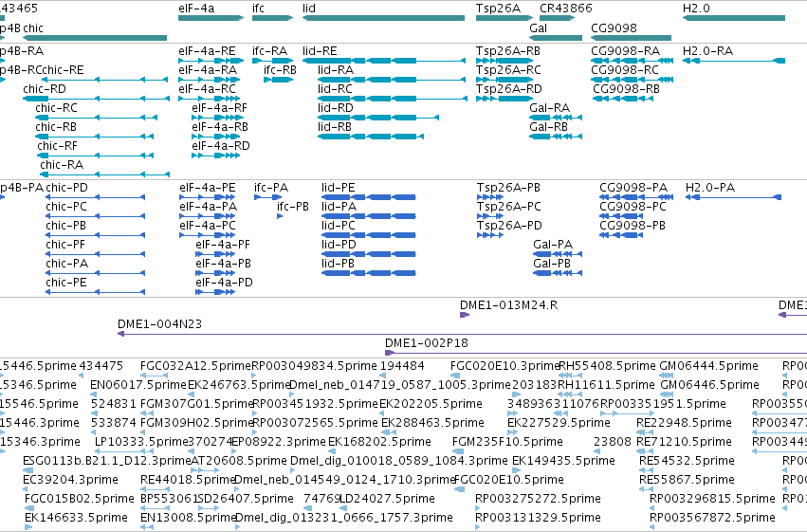The height and width of the screenshot is (532, 807).
Task: Click the CR43866 gene feature
Action: click(558, 18)
